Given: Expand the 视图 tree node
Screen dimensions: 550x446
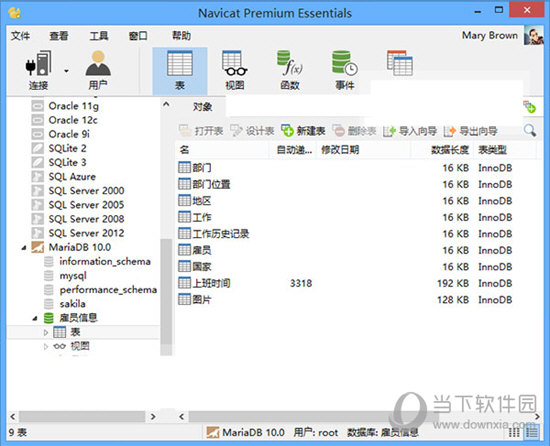Looking at the screenshot, I should click(x=46, y=346).
